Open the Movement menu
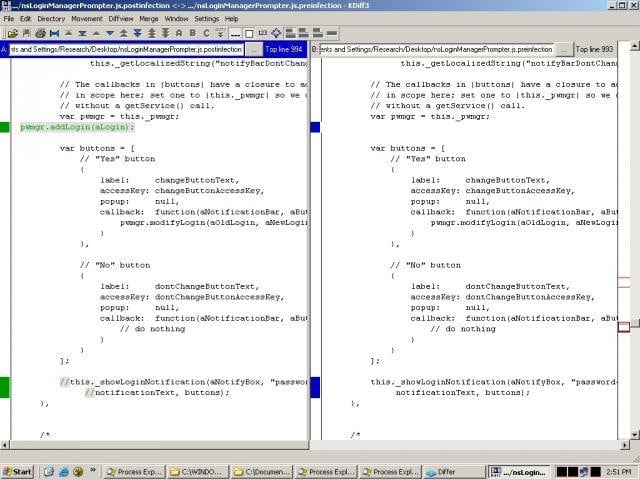 coord(87,19)
